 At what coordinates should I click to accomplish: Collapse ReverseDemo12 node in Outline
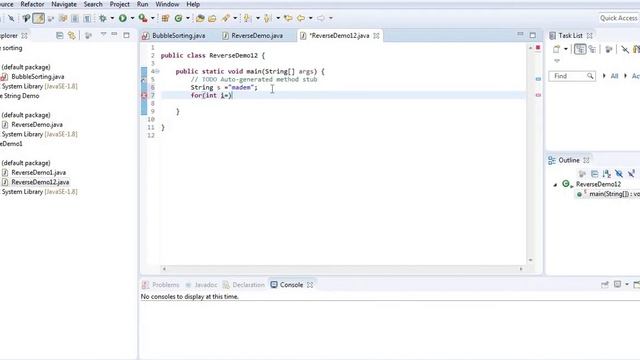[555, 185]
